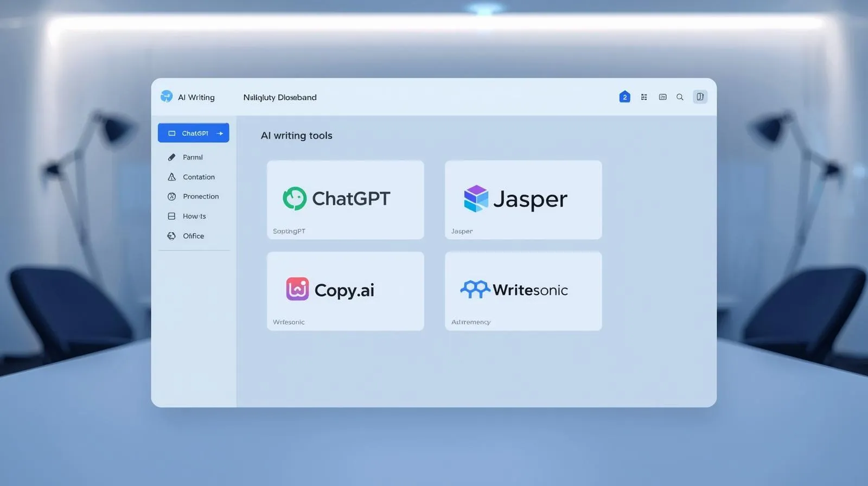Select the ChatGPT label in the sidebar
The width and height of the screenshot is (868, 486).
click(195, 133)
